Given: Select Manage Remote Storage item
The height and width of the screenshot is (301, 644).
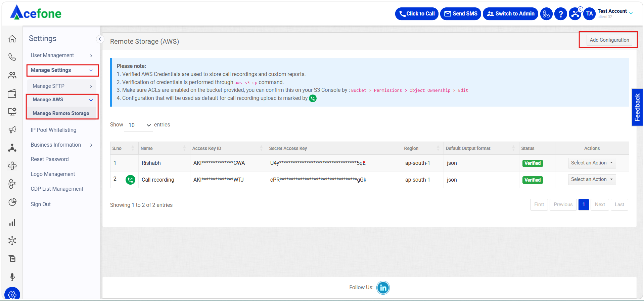Looking at the screenshot, I should click(x=61, y=113).
